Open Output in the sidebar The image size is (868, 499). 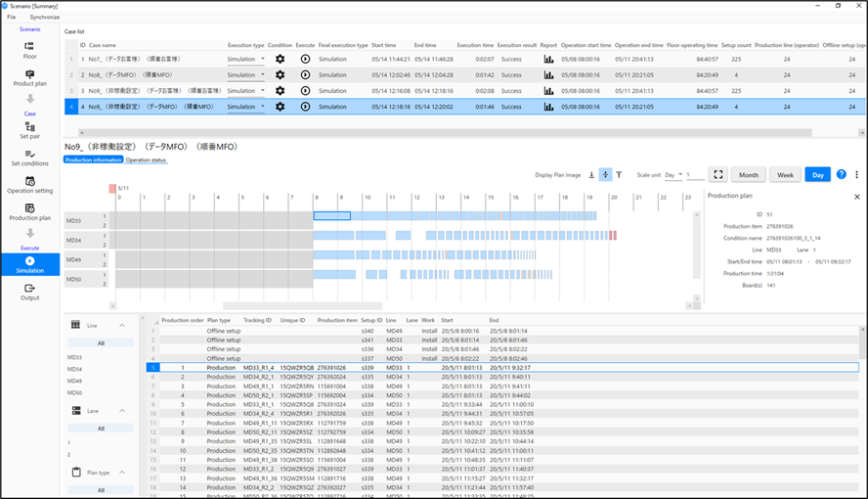click(29, 292)
